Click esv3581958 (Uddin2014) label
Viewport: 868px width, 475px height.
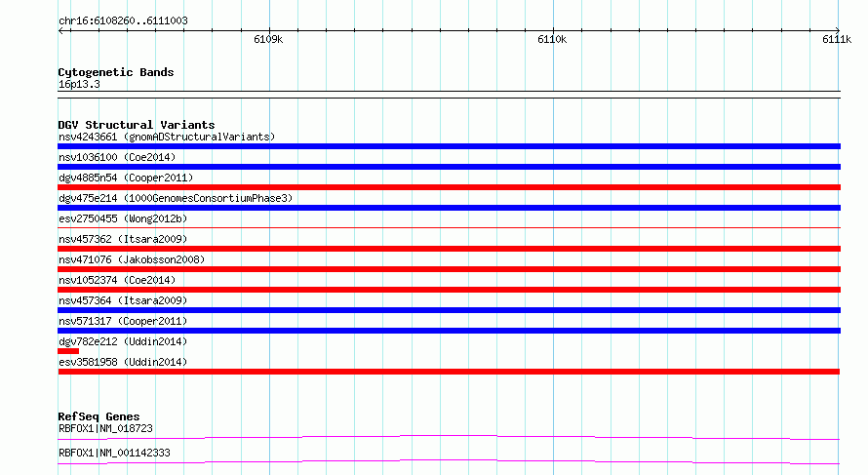123,362
